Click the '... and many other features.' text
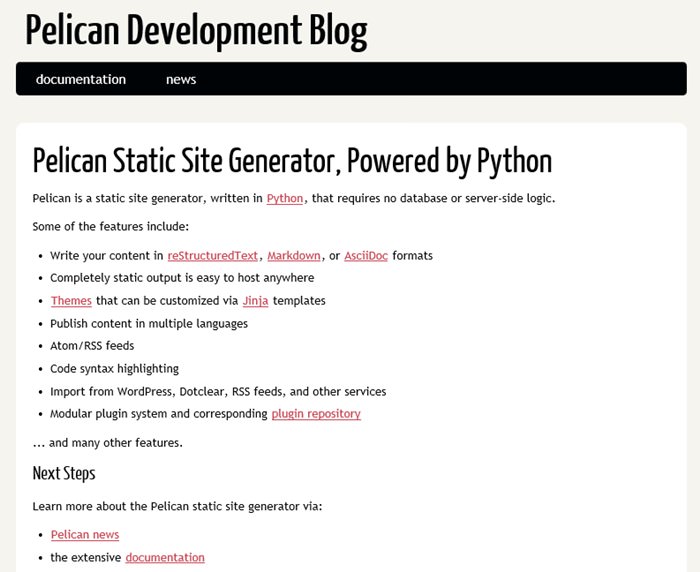700x572 pixels. (108, 443)
